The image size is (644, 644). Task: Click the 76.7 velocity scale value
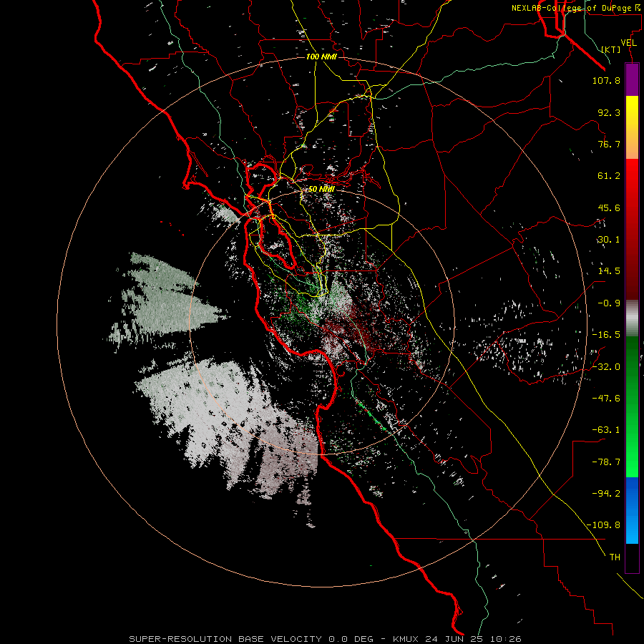(609, 144)
